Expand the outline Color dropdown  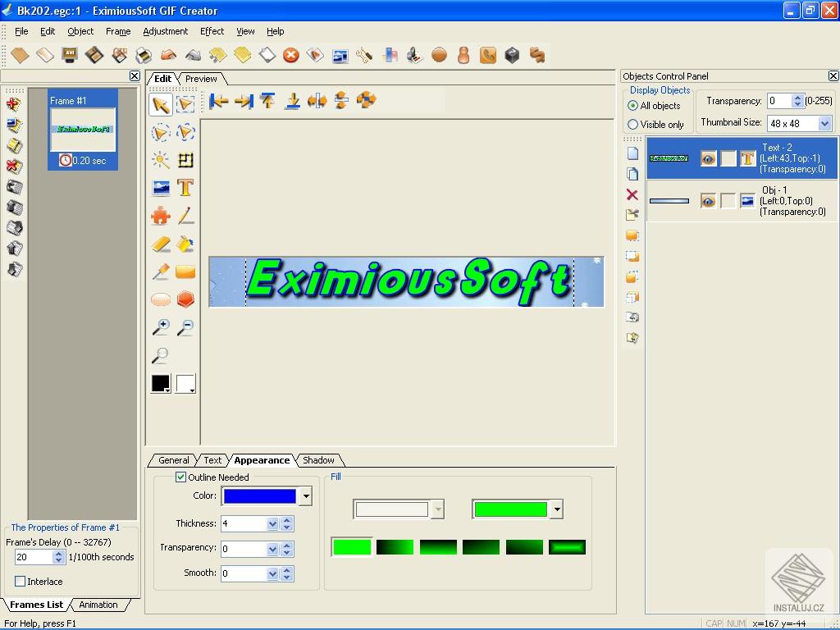307,495
